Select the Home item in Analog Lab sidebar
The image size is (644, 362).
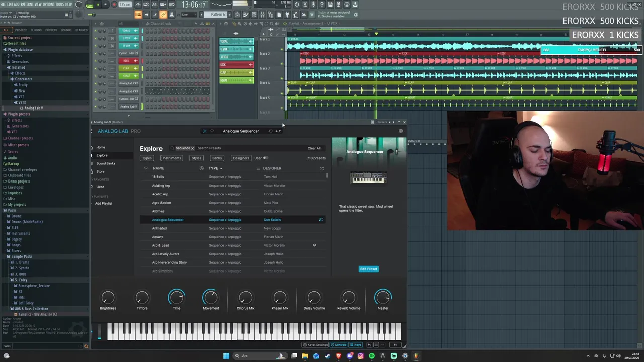[x=101, y=147]
